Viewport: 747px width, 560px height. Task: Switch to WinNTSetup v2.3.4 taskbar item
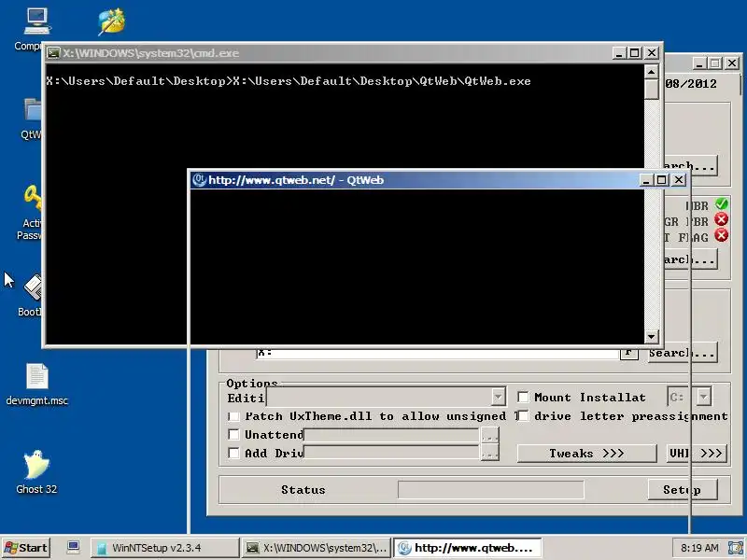[165, 548]
